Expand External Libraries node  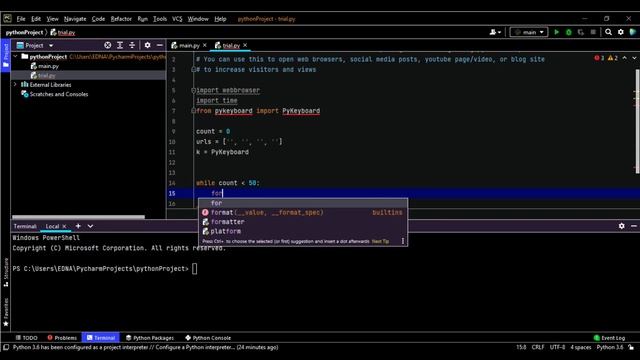click(x=16, y=84)
